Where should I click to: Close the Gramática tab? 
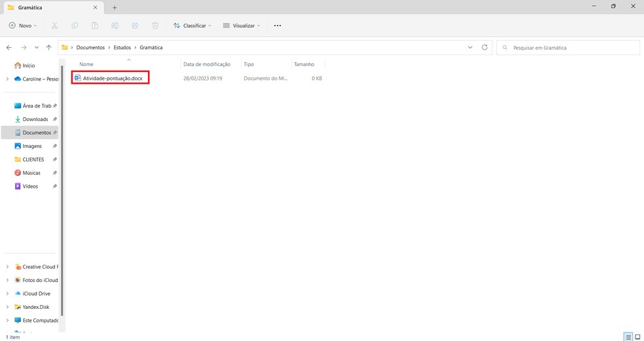96,7
